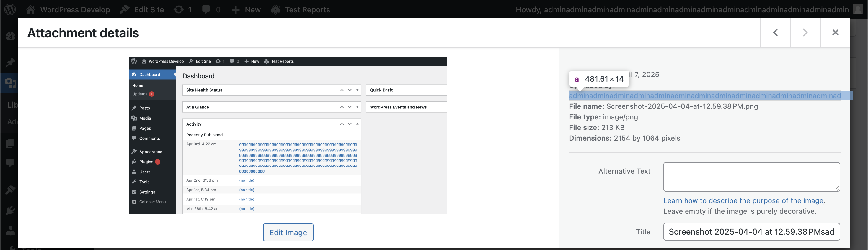The height and width of the screenshot is (250, 868).
Task: Click the Edit Image button
Action: 288,232
